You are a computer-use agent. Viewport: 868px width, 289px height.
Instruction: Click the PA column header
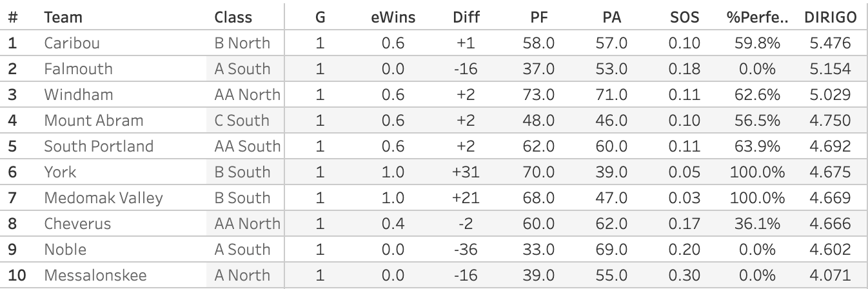611,17
